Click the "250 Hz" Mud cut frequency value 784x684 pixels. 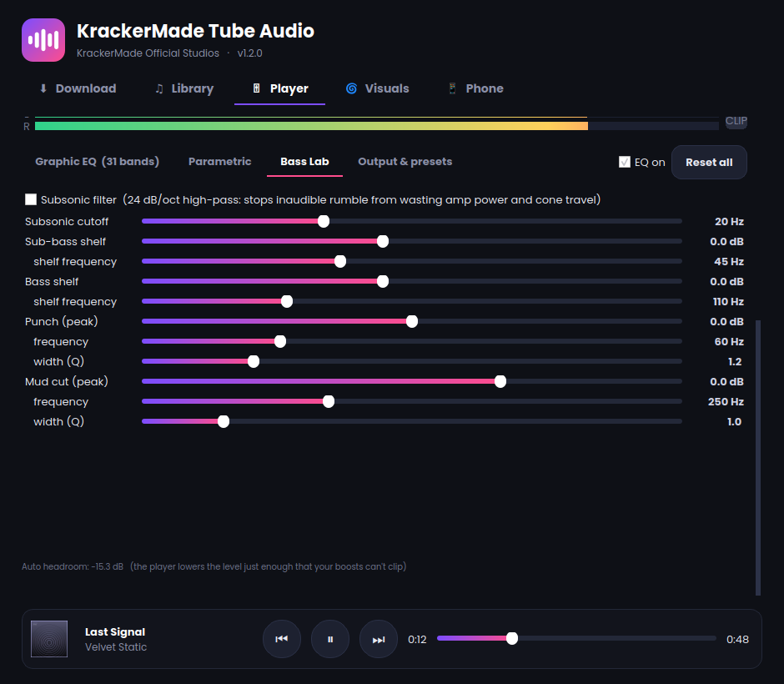click(726, 401)
